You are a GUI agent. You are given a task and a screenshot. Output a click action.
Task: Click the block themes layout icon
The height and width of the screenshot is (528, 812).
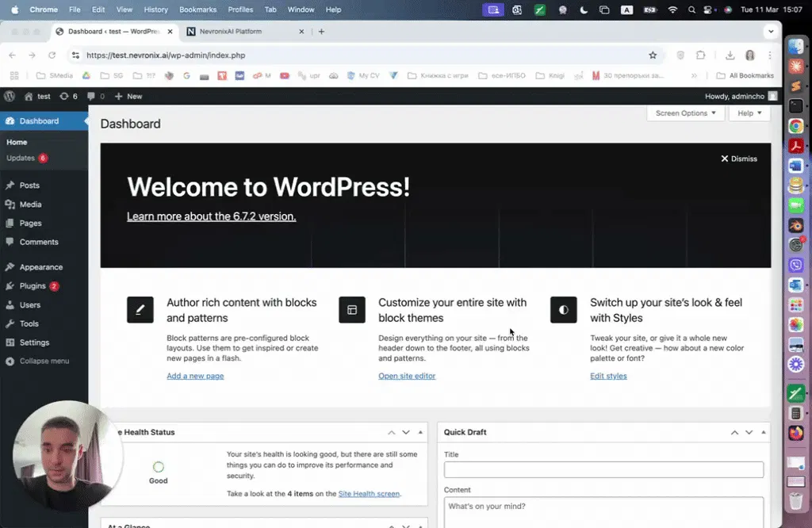point(352,309)
